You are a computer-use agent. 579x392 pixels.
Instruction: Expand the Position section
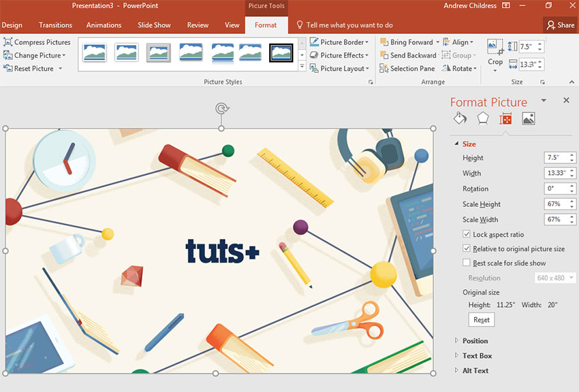[x=477, y=340]
